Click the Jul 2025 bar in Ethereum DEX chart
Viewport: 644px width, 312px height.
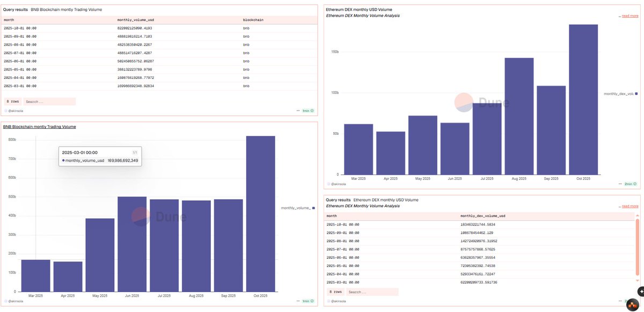(x=487, y=139)
